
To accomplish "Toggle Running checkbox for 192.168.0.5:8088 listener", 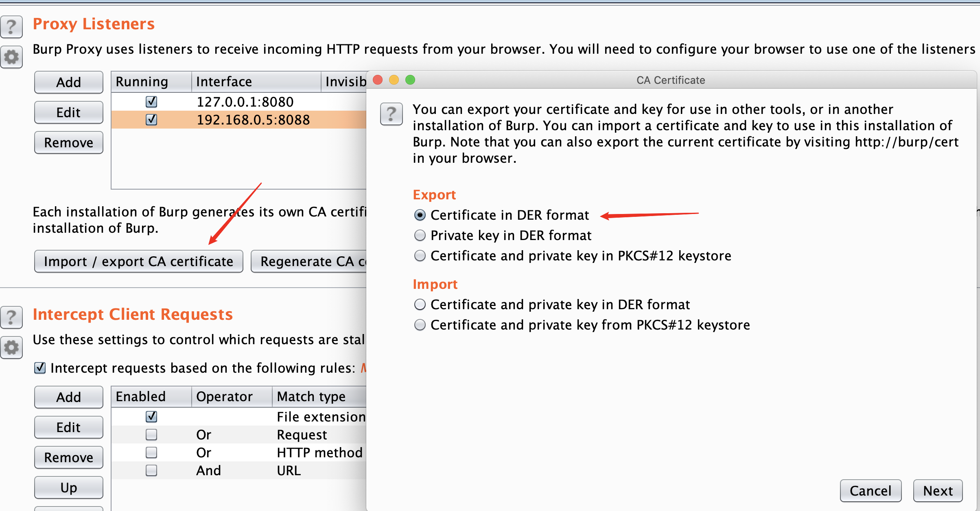I will pyautogui.click(x=151, y=120).
